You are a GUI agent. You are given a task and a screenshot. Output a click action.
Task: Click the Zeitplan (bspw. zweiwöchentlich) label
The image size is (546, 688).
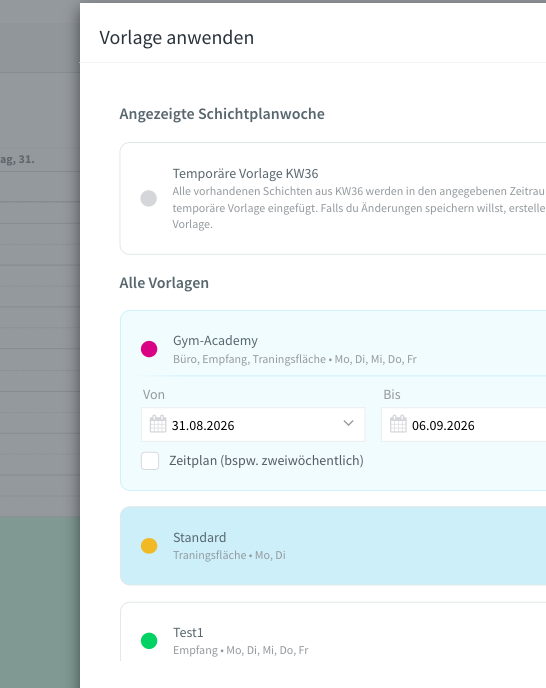coord(266,461)
